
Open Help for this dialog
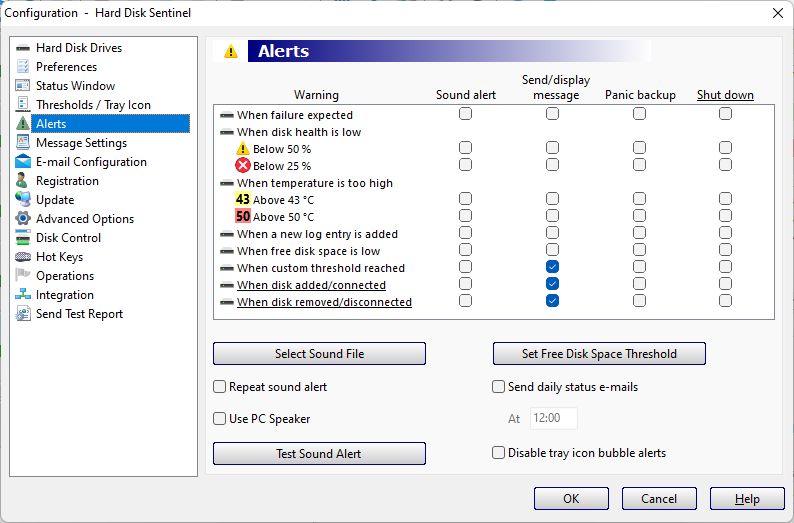[747, 499]
